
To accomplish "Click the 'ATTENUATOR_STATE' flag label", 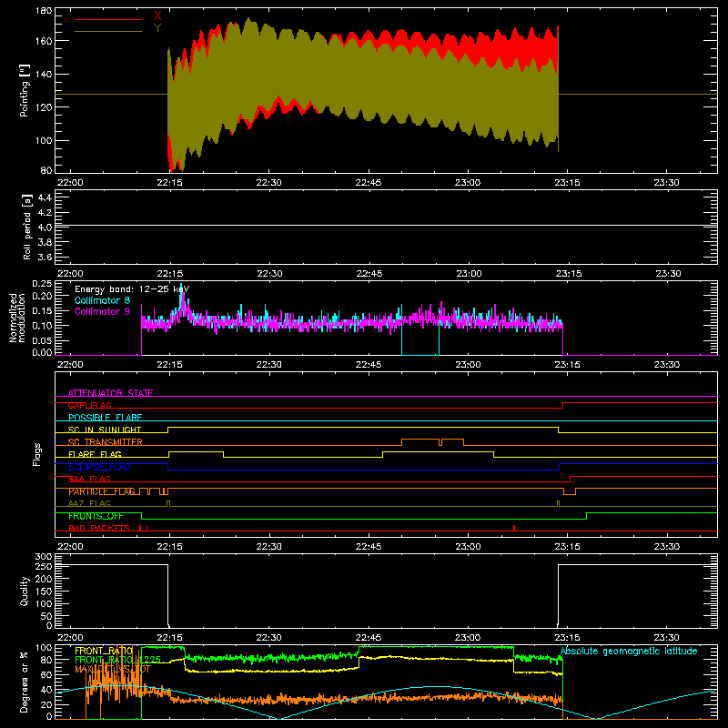I will (110, 393).
